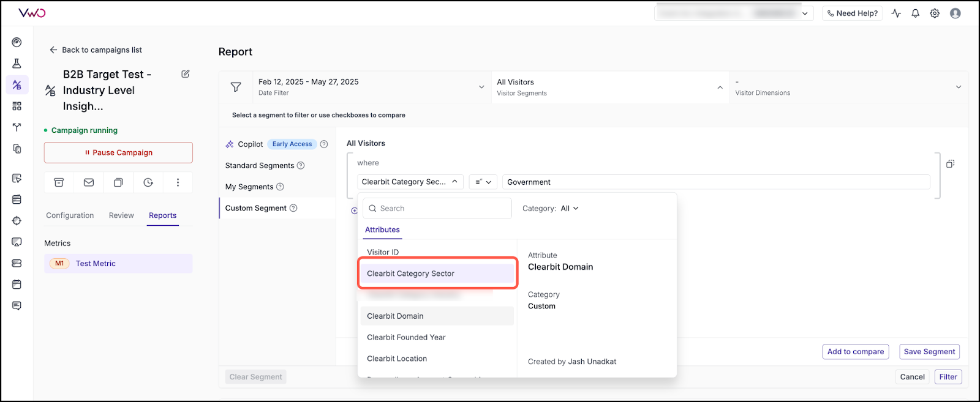Open the flask testing icon in sidebar

[17, 64]
